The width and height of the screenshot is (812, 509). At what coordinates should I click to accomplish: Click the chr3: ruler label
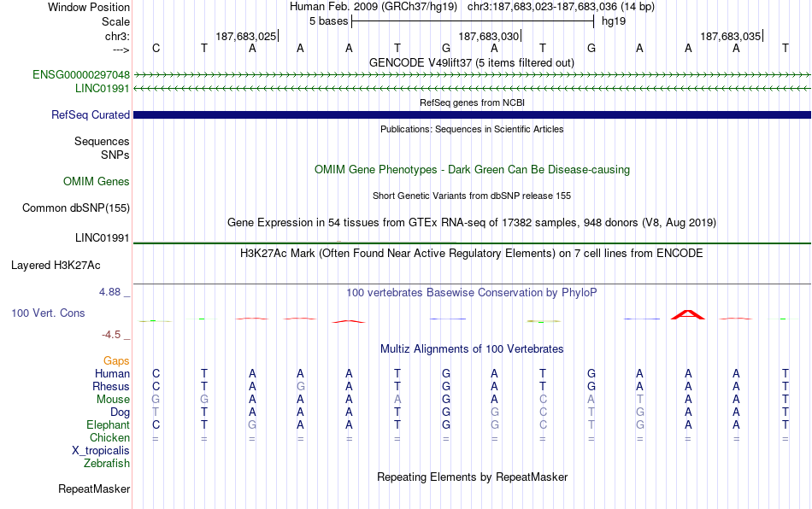pyautogui.click(x=117, y=36)
